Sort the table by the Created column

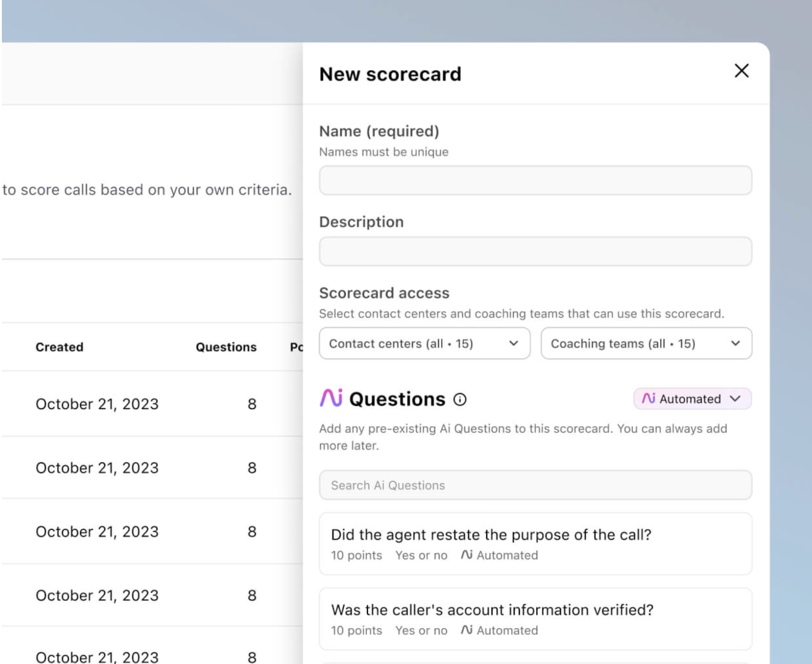click(x=59, y=347)
